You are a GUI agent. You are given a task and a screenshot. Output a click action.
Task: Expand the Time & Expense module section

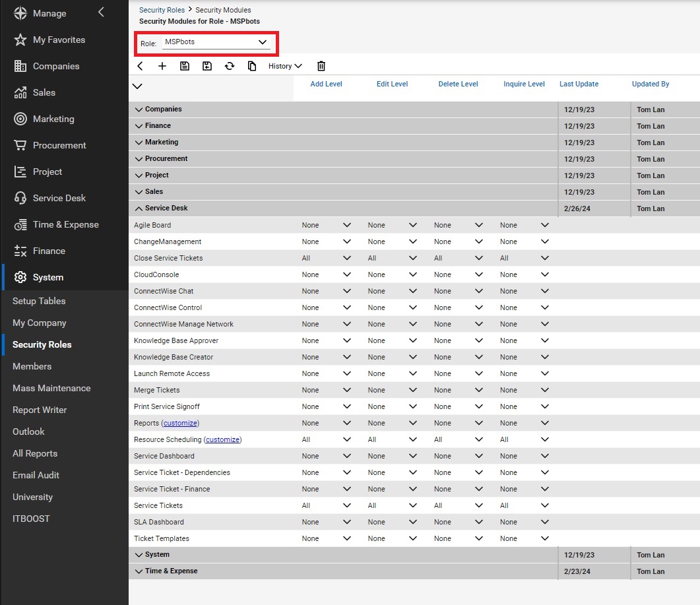[139, 571]
